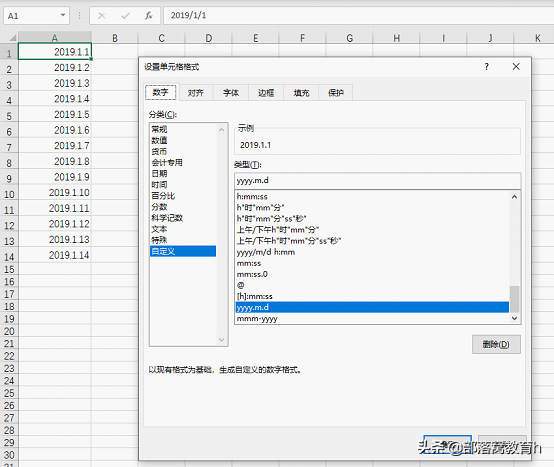Select column G header
Viewport: 554px width, 467px height.
click(349, 38)
